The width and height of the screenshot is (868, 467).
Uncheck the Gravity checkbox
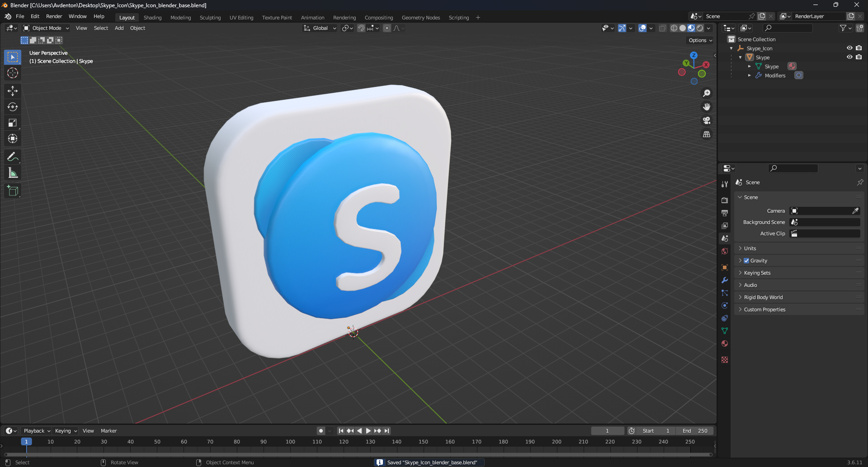[746, 261]
